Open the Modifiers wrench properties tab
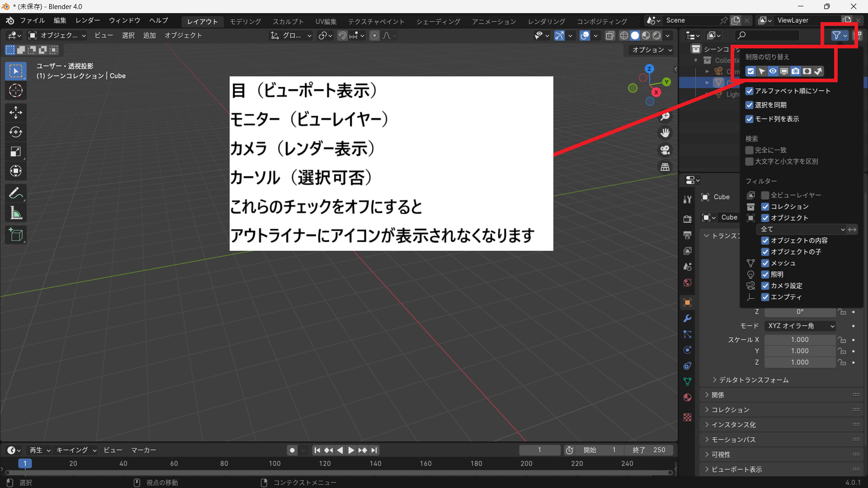 687,319
